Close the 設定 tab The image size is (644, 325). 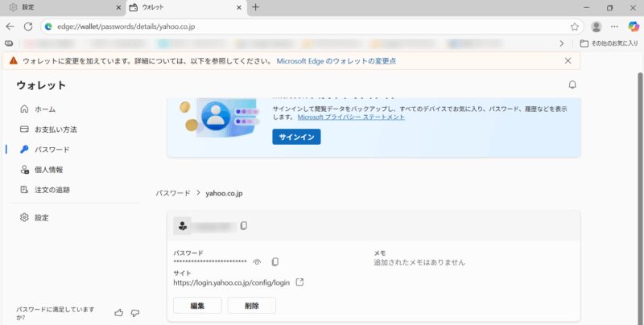tap(118, 7)
